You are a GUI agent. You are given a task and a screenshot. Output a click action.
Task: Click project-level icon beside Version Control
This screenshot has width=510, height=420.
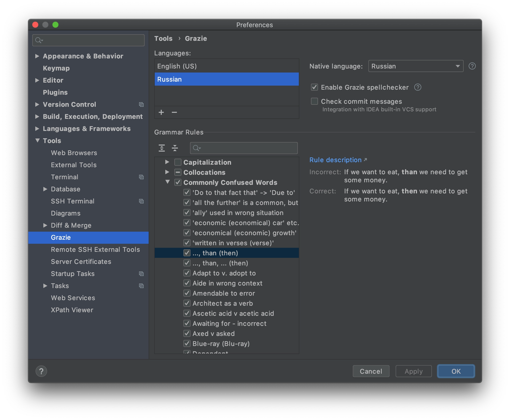(x=141, y=104)
